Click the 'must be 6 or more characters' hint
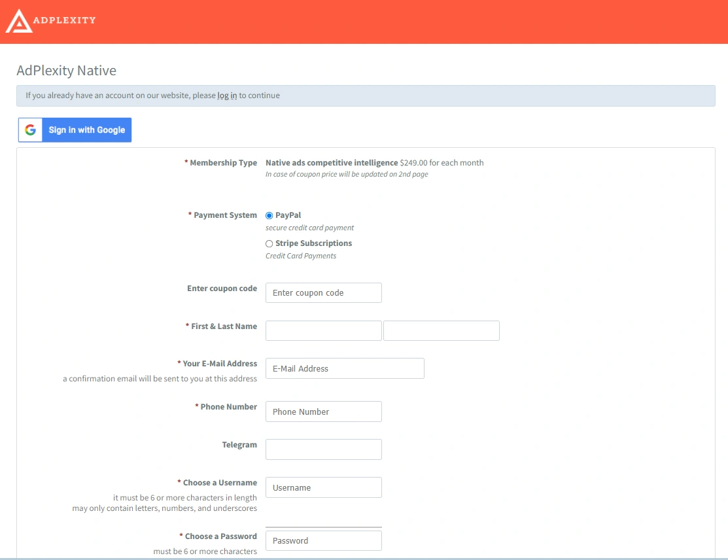 tap(205, 551)
